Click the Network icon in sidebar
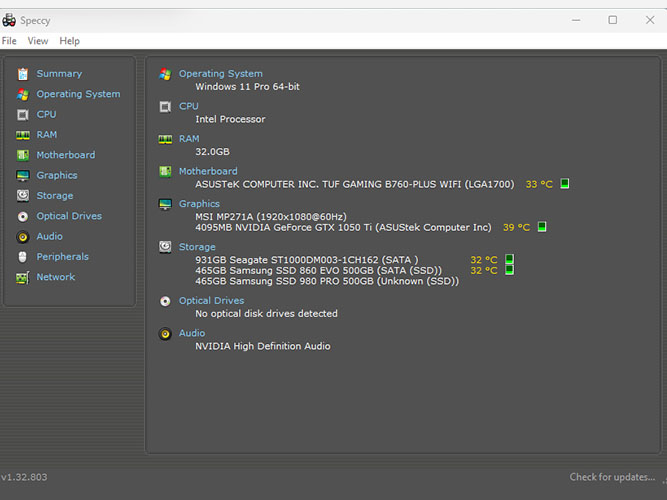This screenshot has width=667, height=500. [x=22, y=277]
